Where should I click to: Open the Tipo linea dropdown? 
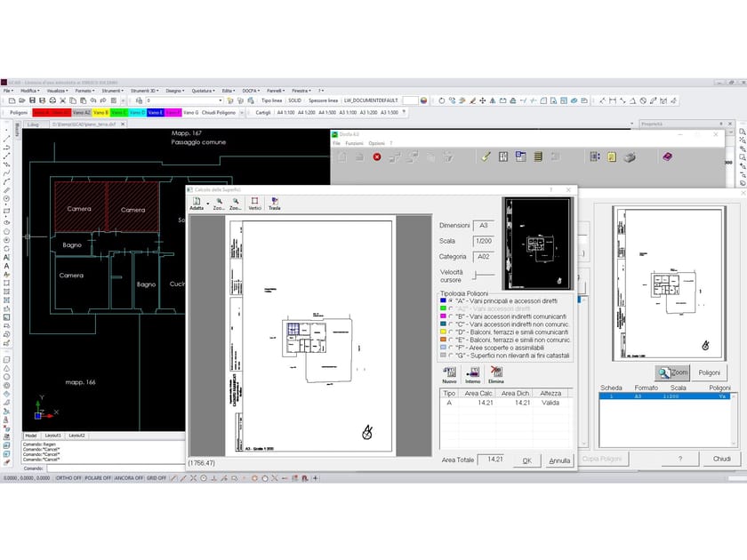click(269, 100)
